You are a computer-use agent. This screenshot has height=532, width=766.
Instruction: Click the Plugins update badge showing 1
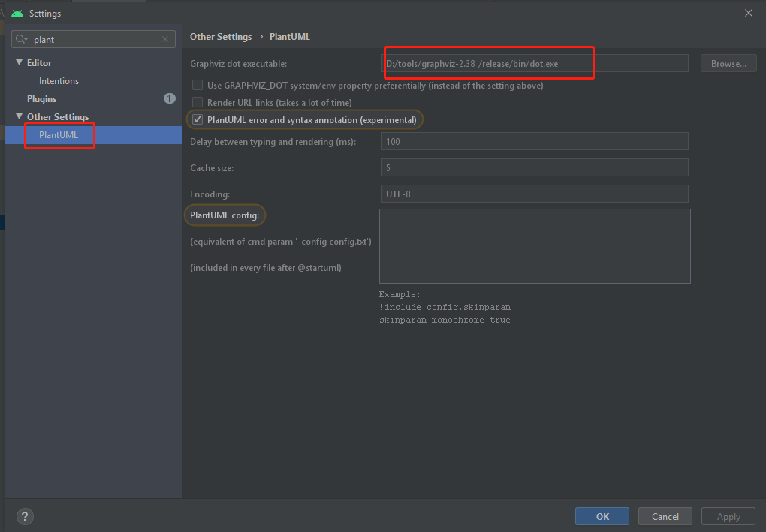click(x=169, y=98)
